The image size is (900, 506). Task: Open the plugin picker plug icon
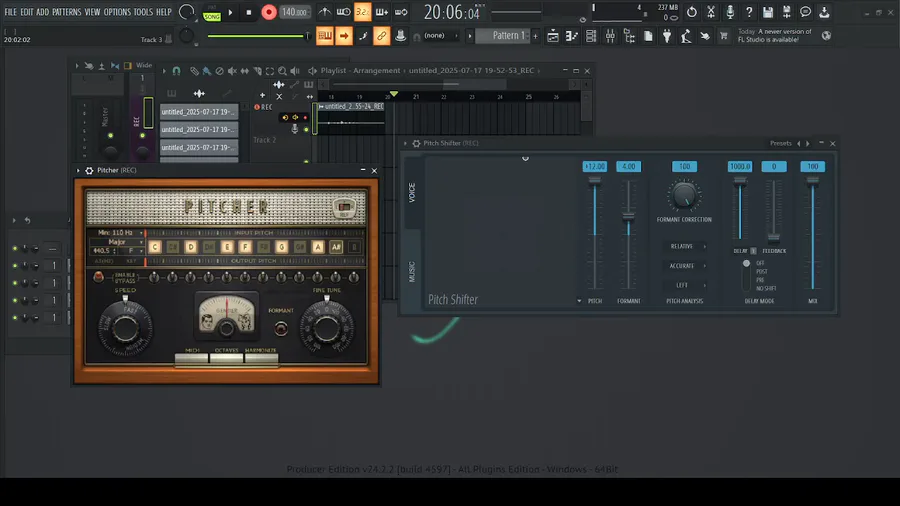667,36
